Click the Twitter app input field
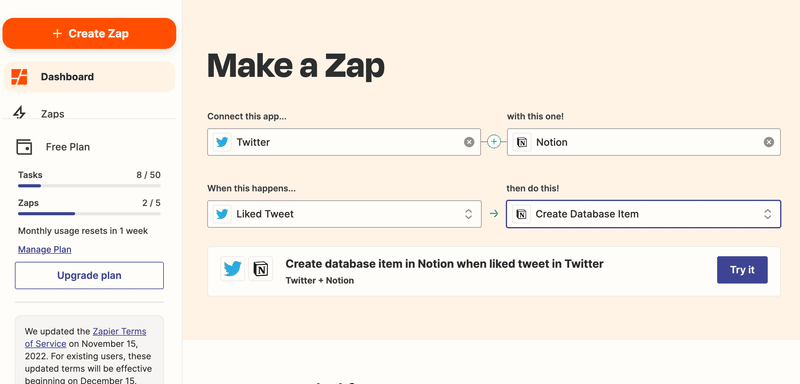 (x=344, y=142)
